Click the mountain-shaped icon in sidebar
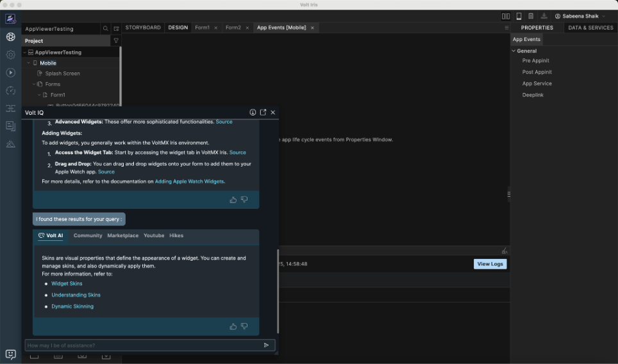 [x=11, y=144]
